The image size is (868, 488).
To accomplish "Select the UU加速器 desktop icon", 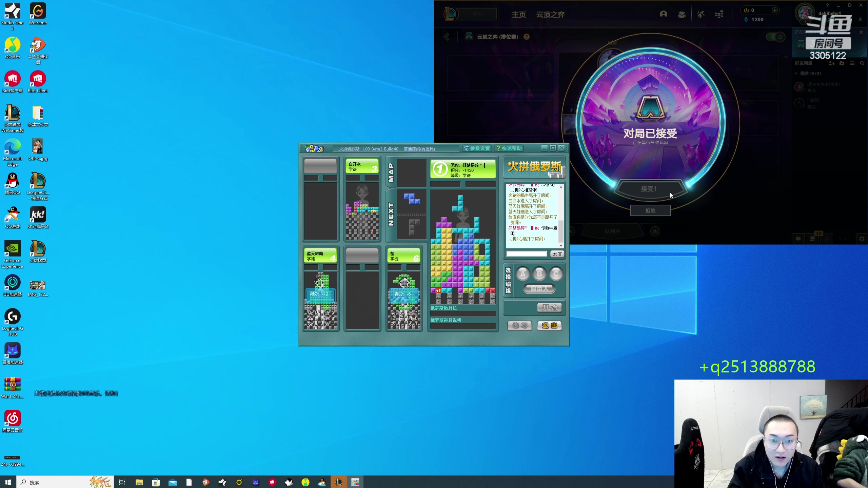I will 12,286.
